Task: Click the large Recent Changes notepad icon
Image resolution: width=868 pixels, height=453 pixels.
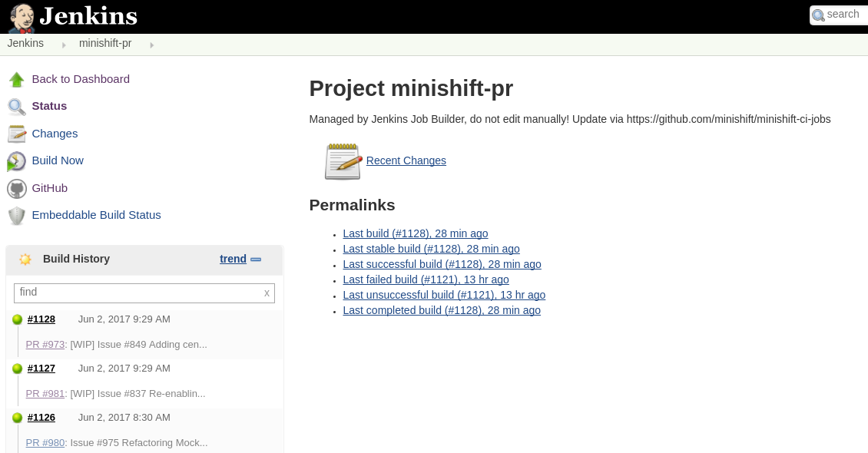Action: pyautogui.click(x=343, y=161)
